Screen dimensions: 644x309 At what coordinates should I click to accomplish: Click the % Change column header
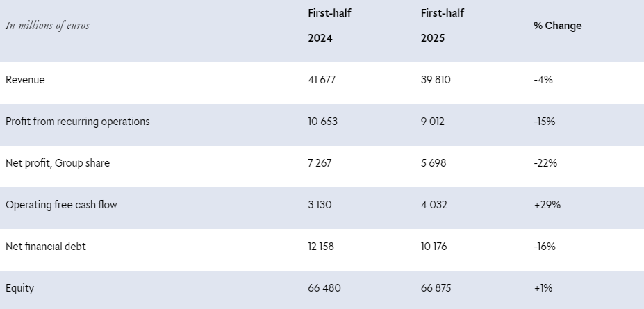coord(557,26)
